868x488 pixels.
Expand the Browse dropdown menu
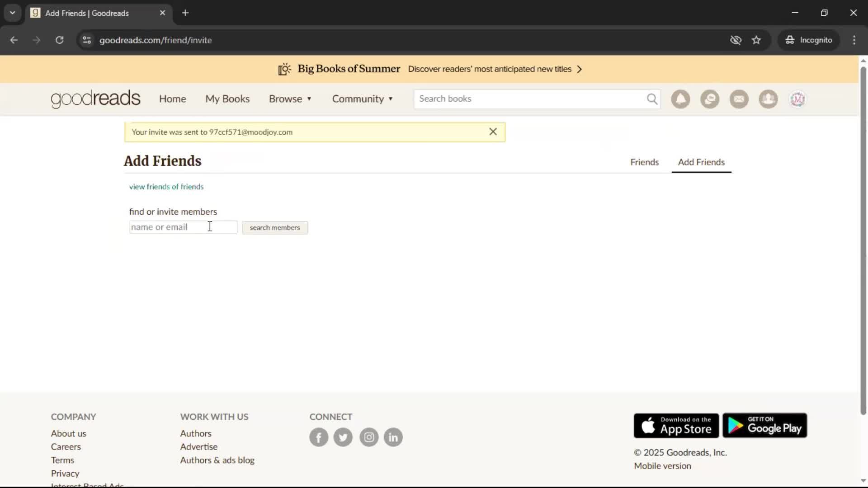[x=290, y=99]
